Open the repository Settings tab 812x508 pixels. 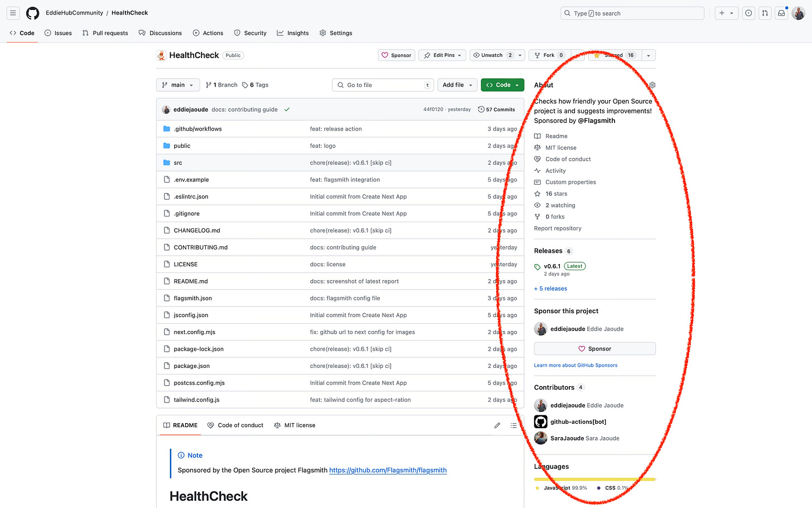336,33
